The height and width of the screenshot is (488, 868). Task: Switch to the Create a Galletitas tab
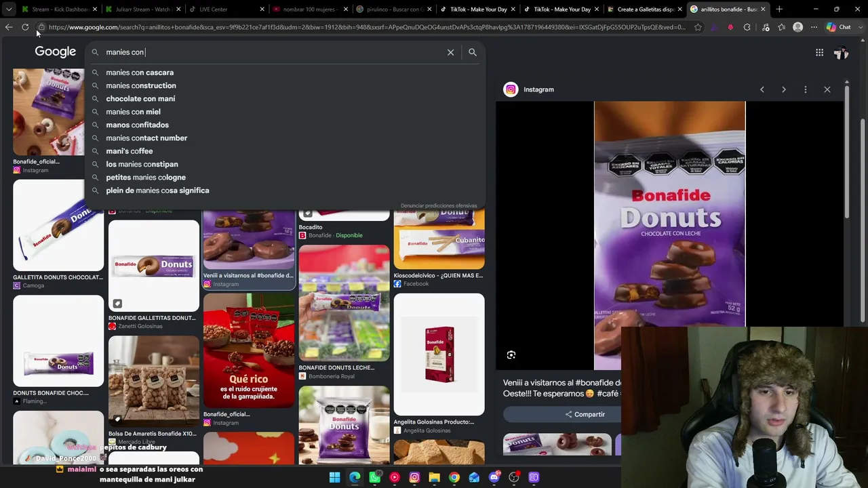point(644,9)
